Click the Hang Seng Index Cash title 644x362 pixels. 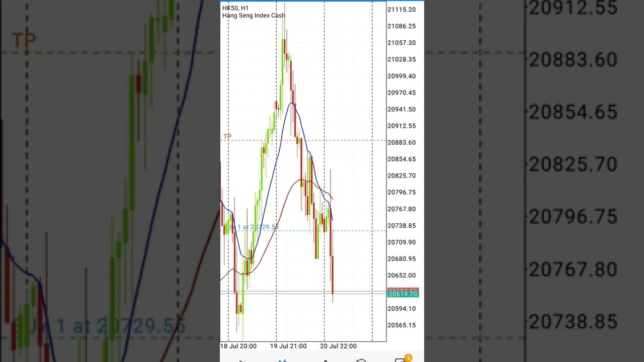click(254, 16)
